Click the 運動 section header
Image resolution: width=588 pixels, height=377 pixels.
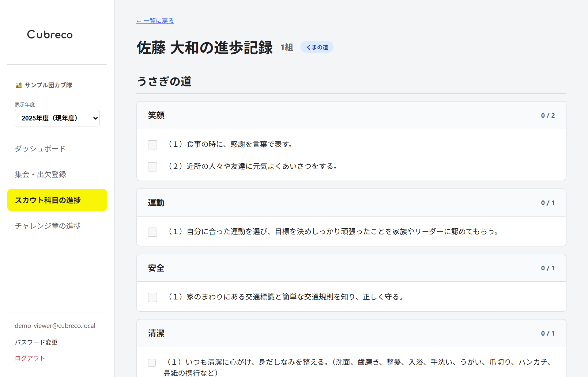point(351,203)
